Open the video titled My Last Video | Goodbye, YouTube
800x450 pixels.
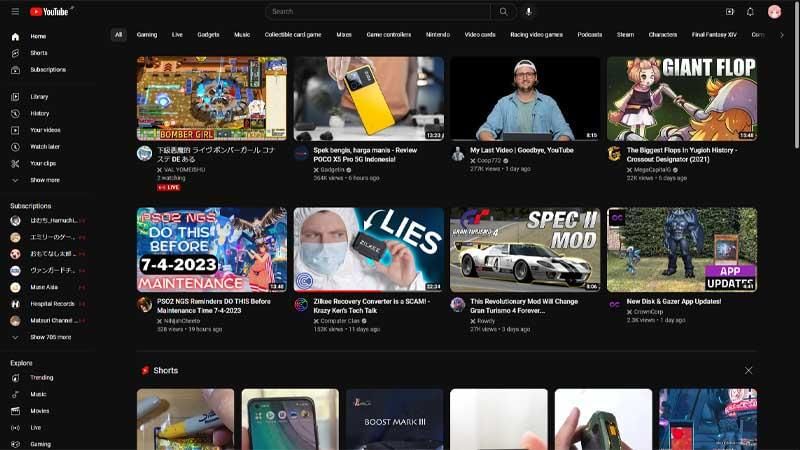523,150
